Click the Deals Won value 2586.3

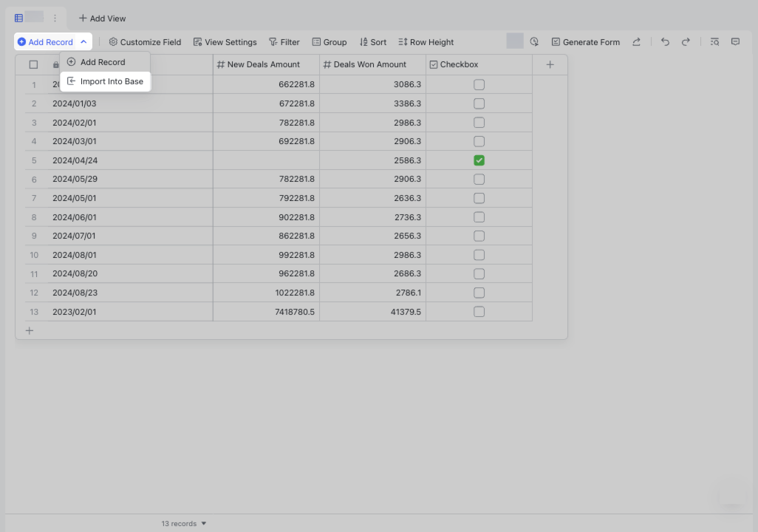tap(372, 160)
